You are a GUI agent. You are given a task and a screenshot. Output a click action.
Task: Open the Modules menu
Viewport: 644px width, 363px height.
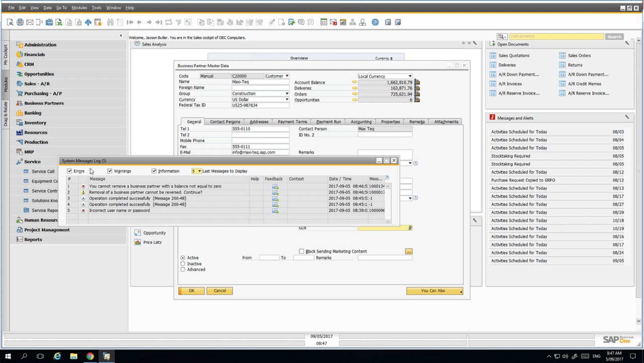[x=79, y=8]
